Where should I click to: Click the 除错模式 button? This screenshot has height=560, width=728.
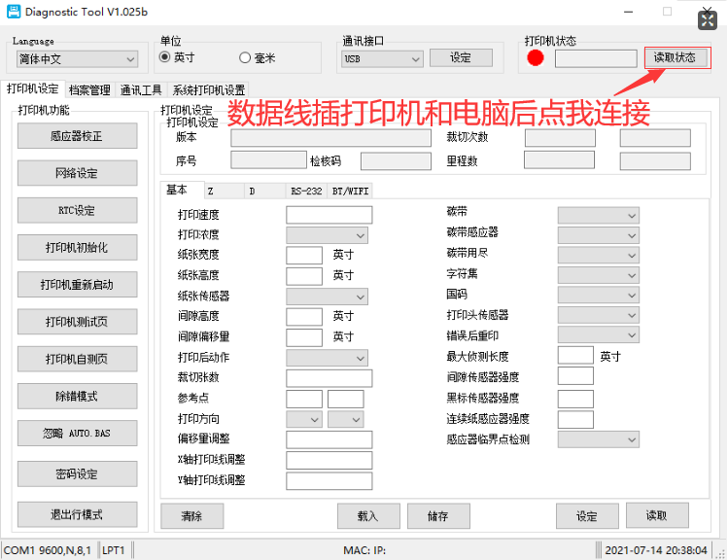(77, 396)
